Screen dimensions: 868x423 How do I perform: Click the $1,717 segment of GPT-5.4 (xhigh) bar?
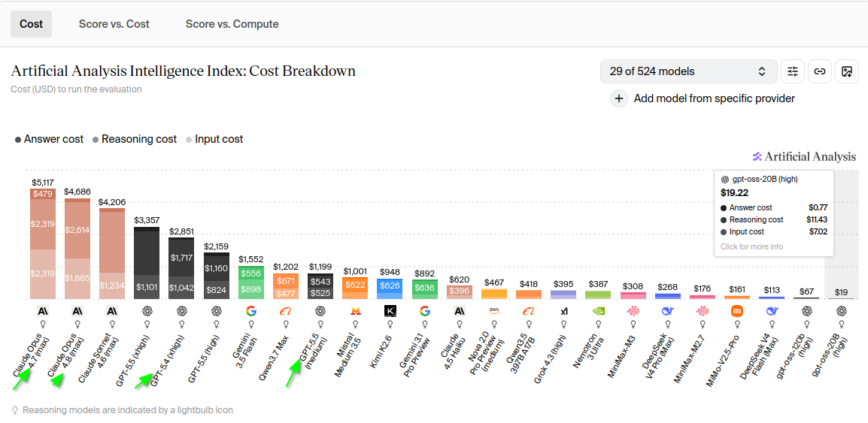pos(181,258)
